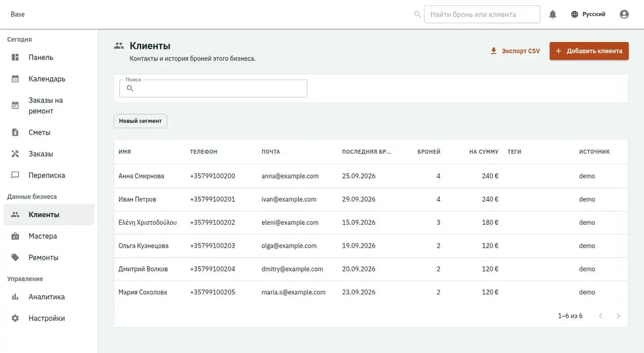Sort the table by Броней column

[429, 152]
